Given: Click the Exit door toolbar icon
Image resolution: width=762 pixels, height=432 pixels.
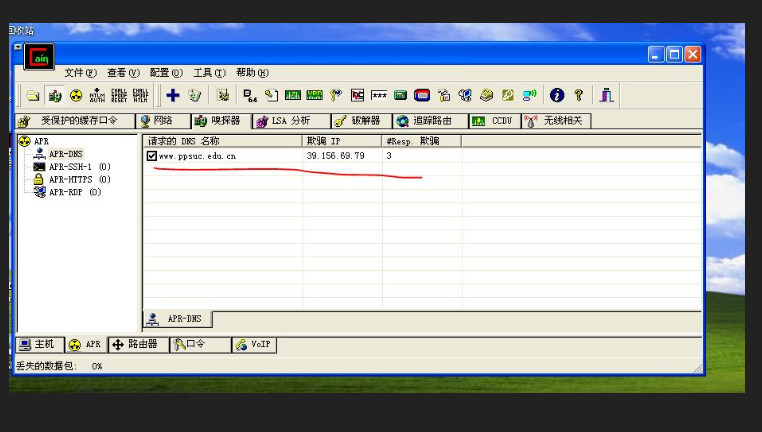Looking at the screenshot, I should 606,95.
